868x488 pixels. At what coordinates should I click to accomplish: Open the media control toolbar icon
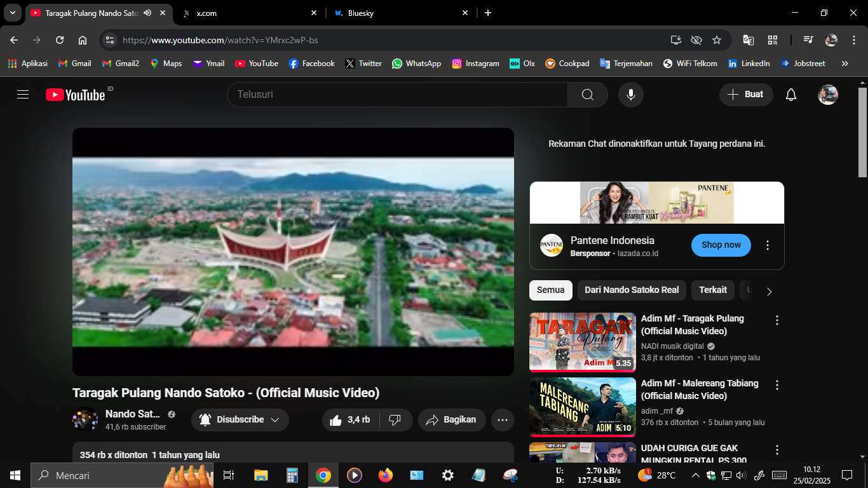[808, 40]
